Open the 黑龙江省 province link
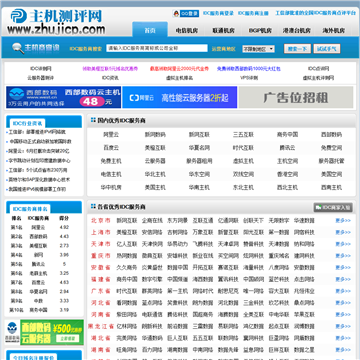This screenshot has height=360, width=360. 101,326
